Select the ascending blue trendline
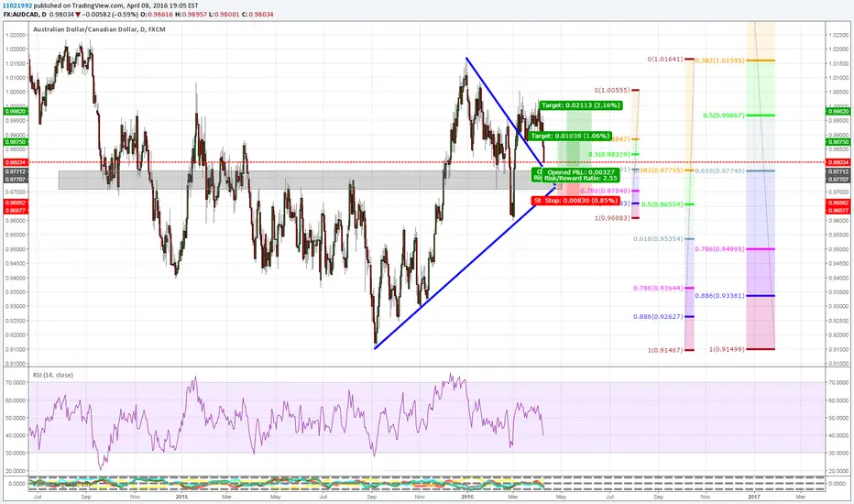Screen dimensions: 854x504 pos(465,268)
